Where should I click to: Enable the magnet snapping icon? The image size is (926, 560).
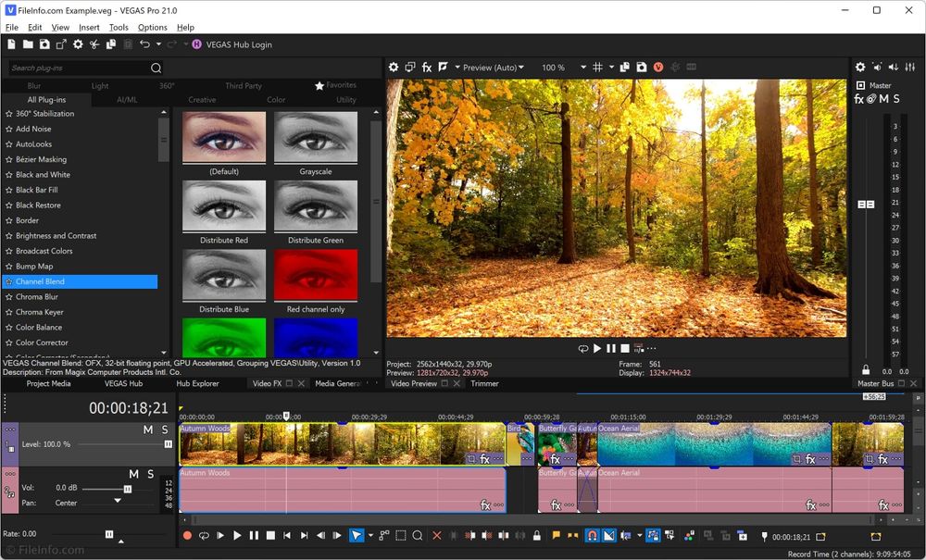tap(592, 535)
